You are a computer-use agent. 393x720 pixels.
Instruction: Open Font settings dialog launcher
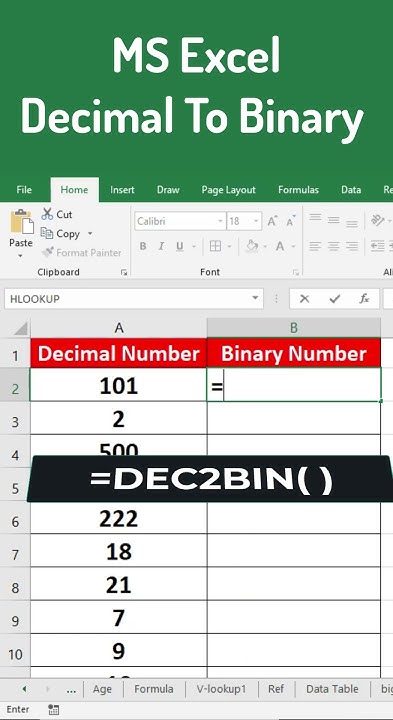point(296,272)
